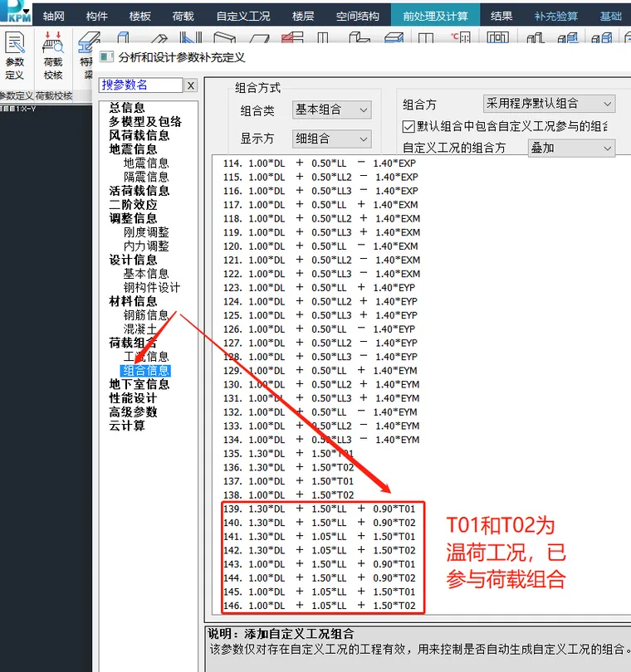The width and height of the screenshot is (631, 672).
Task: Click combination row 142 with 1.50*T02
Action: tap(319, 550)
